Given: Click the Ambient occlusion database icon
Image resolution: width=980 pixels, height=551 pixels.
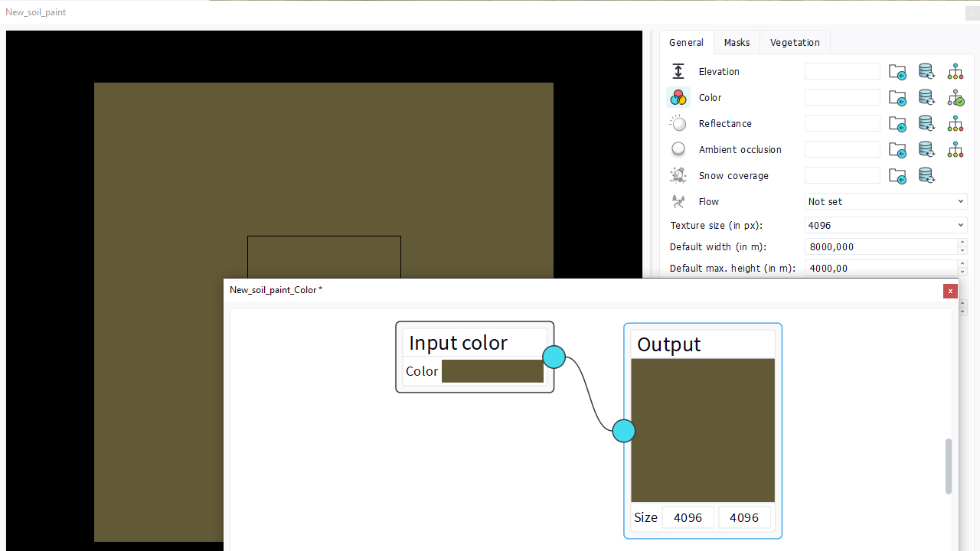Looking at the screenshot, I should click(x=926, y=149).
